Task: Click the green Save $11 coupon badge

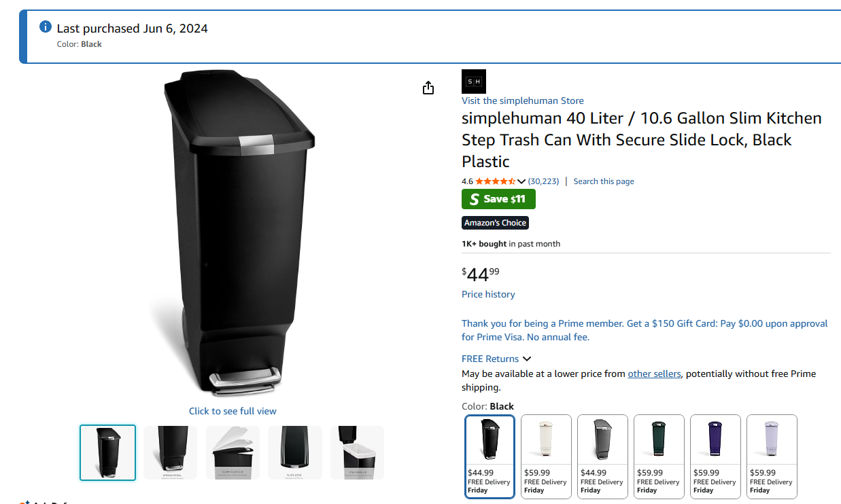Action: click(498, 199)
